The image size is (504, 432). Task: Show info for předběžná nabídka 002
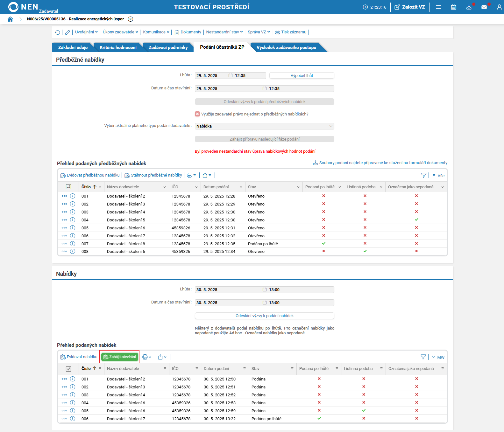click(x=73, y=204)
